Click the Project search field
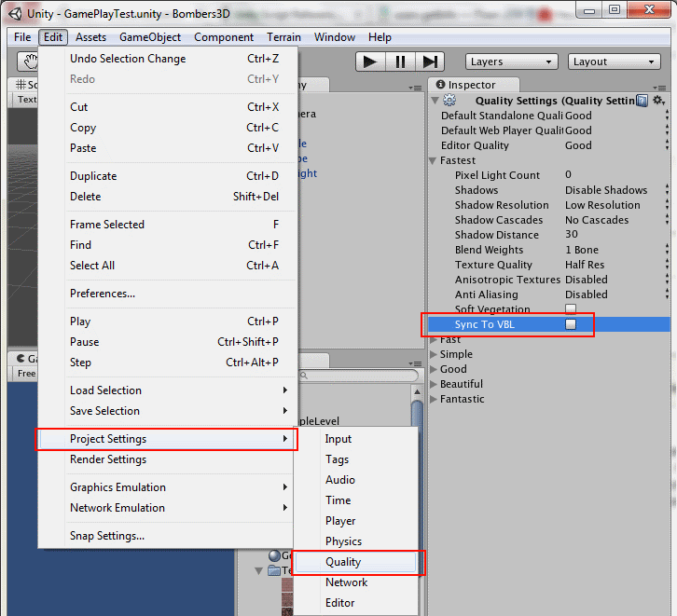This screenshot has height=616, width=677. [358, 376]
